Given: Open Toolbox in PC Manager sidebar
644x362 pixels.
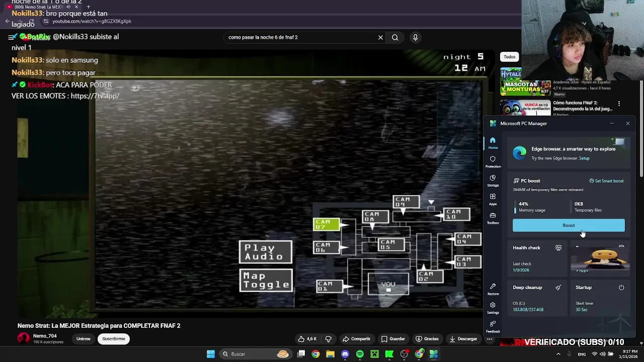Looking at the screenshot, I should [x=493, y=218].
